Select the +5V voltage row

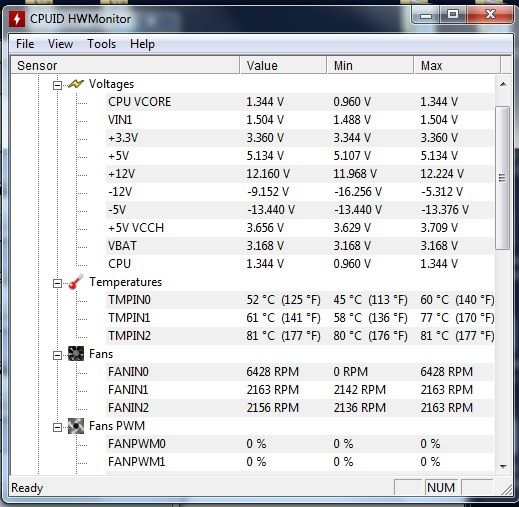[300, 156]
